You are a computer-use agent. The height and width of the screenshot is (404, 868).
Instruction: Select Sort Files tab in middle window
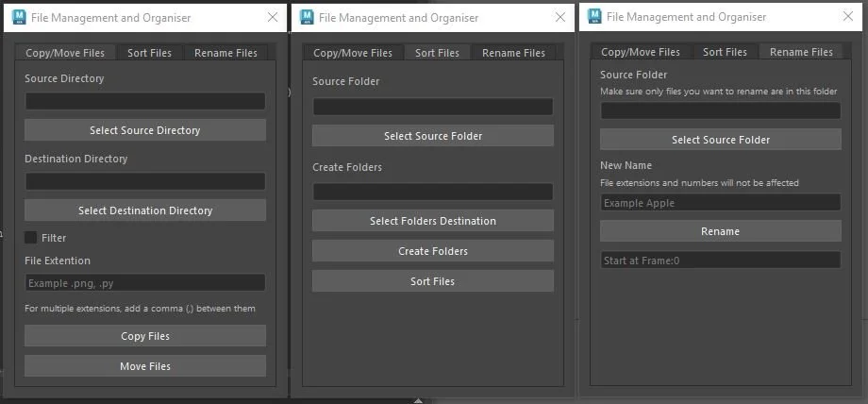click(438, 53)
